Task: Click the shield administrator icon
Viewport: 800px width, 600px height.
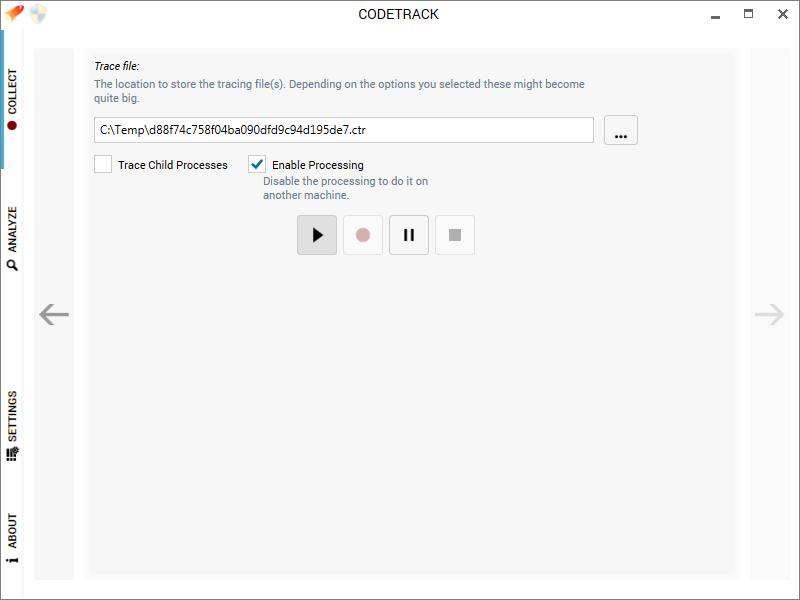Action: pos(38,14)
